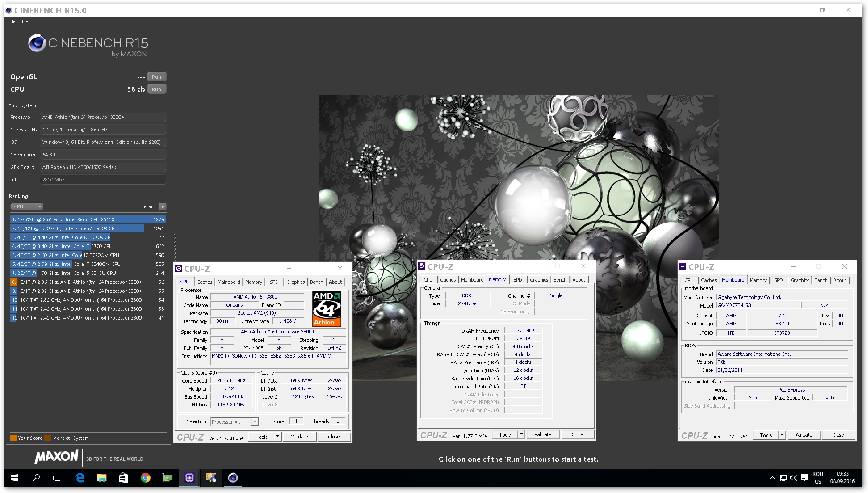This screenshot has height=493, width=868.
Task: Click Validate in first CPU-Z window
Action: coord(299,437)
